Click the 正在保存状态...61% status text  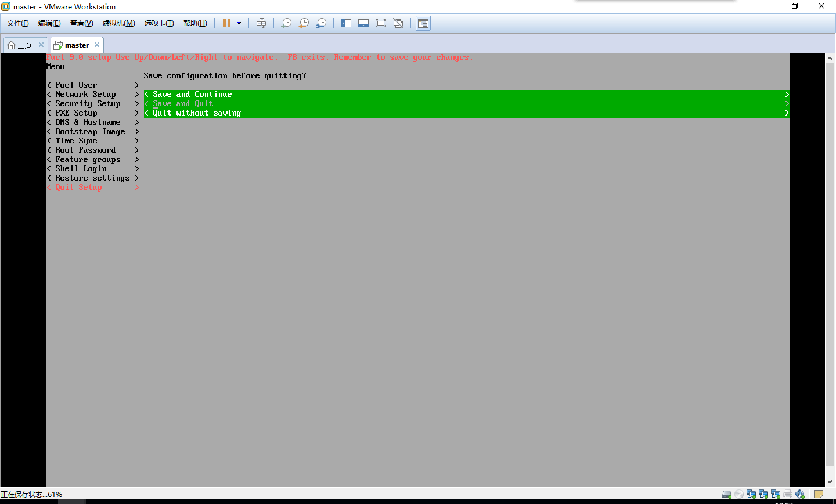[x=31, y=495]
